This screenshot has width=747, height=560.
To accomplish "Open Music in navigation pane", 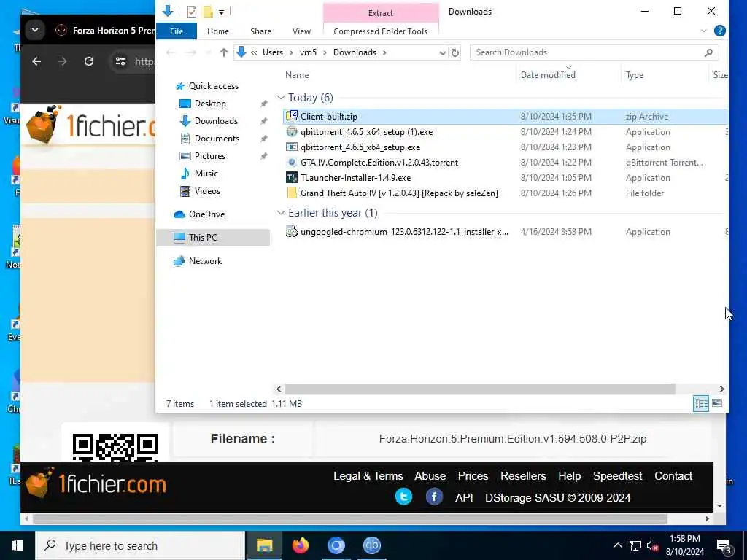I will click(x=206, y=174).
